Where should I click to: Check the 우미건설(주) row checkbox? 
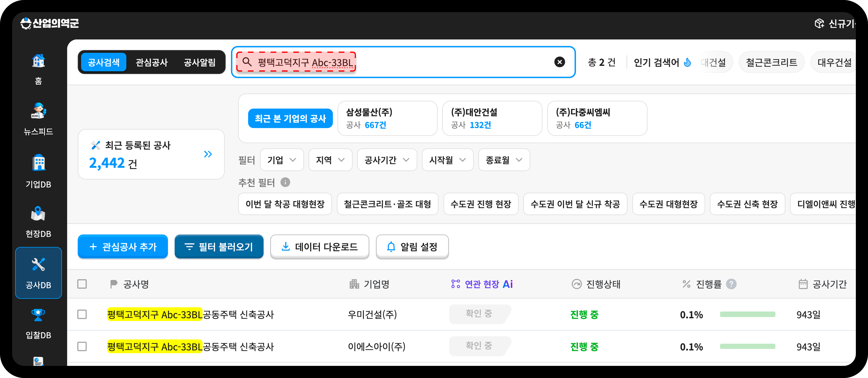(x=82, y=314)
